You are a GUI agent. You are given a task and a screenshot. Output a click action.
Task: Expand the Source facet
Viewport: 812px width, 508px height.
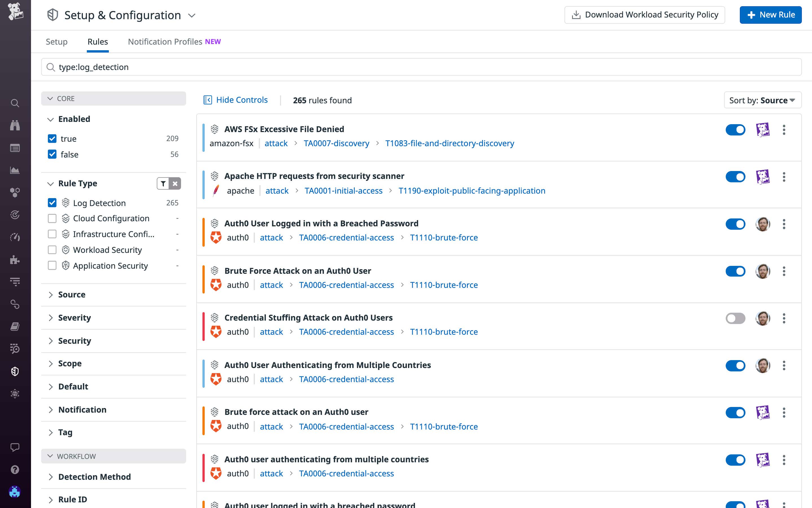tap(50, 295)
